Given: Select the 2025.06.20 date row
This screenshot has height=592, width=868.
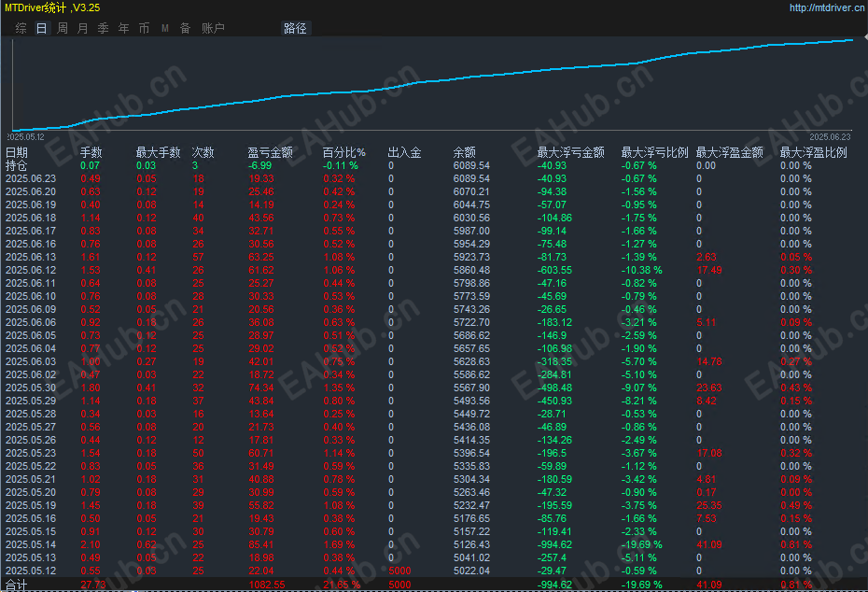Looking at the screenshot, I should pos(31,191).
